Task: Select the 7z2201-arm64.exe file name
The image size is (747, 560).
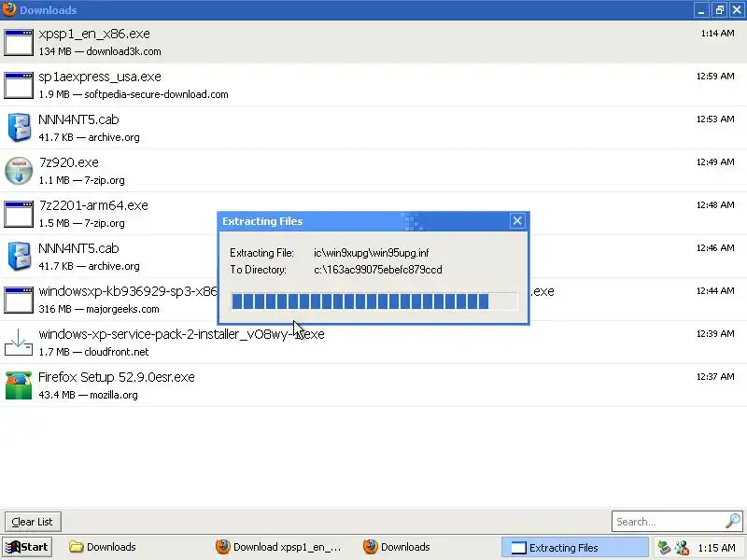Action: pos(93,205)
